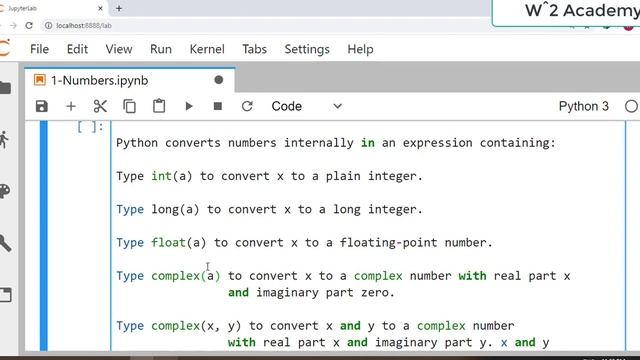Interrupt the kernel with the stop icon
The height and width of the screenshot is (360, 640).
pos(218,107)
